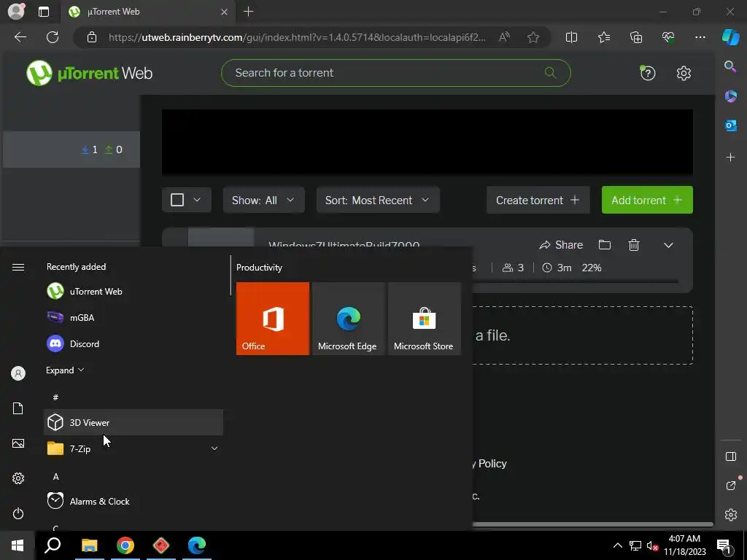Select the µTorrent Web browser tab
The height and width of the screenshot is (560, 747).
(x=147, y=12)
